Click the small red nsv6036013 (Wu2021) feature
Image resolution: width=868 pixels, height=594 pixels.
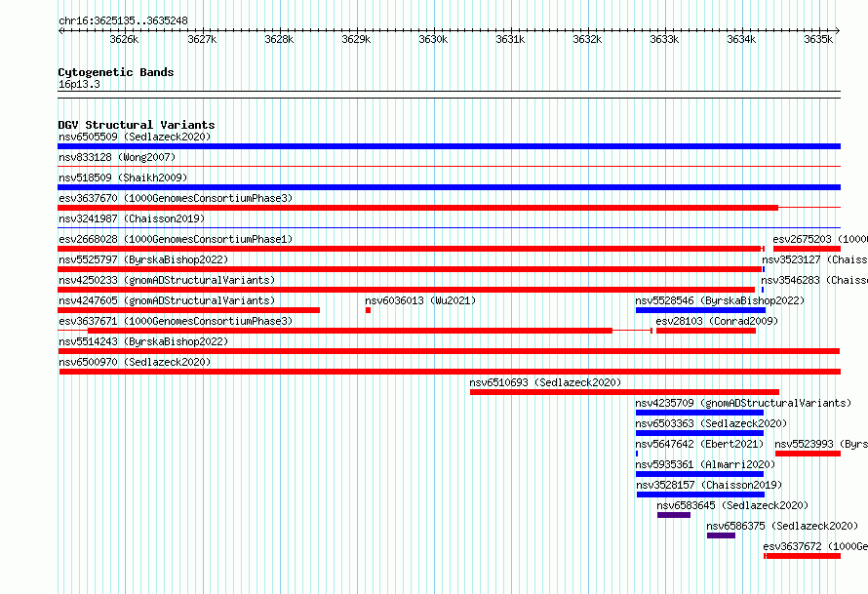click(x=368, y=310)
